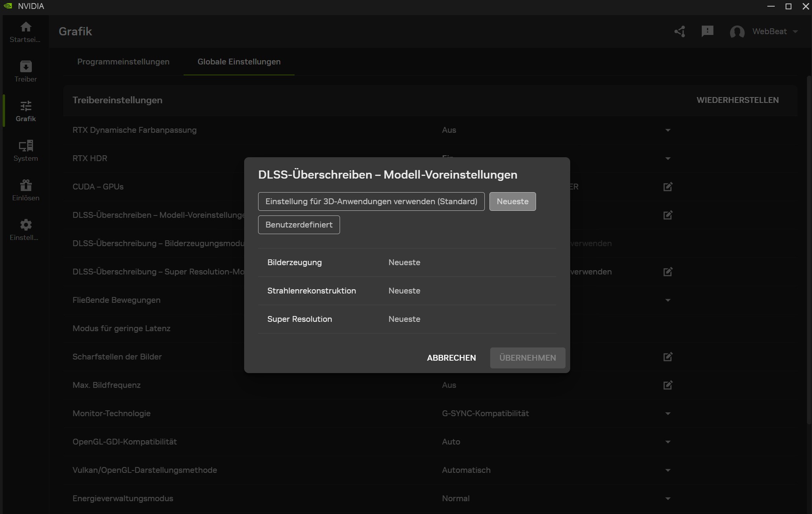Open the Monitor-Technologie dropdown
The width and height of the screenshot is (812, 514).
coord(668,413)
